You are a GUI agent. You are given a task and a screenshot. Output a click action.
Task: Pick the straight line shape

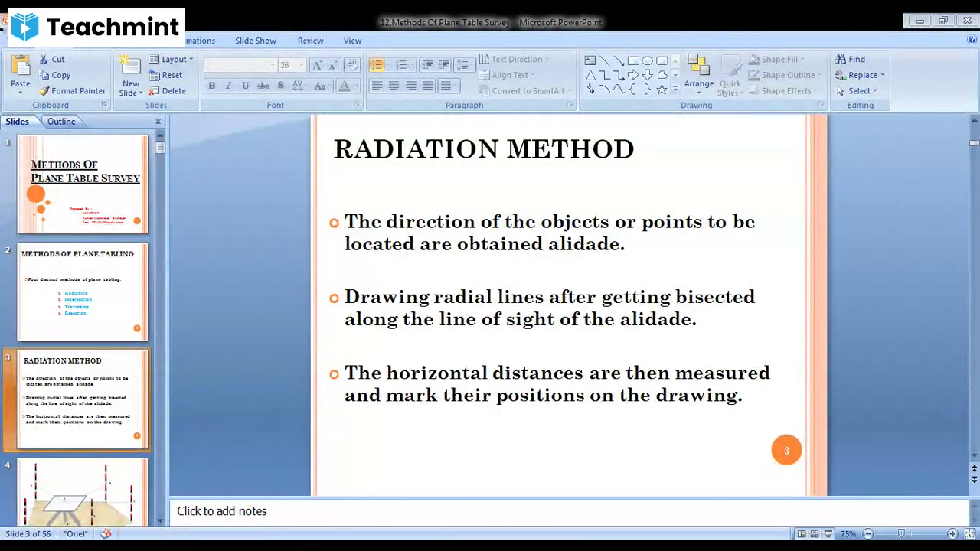coord(604,60)
